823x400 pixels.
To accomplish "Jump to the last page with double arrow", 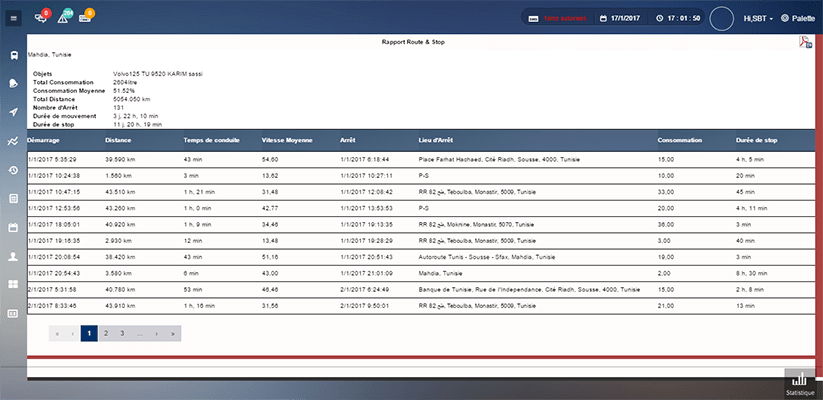I will pyautogui.click(x=173, y=333).
